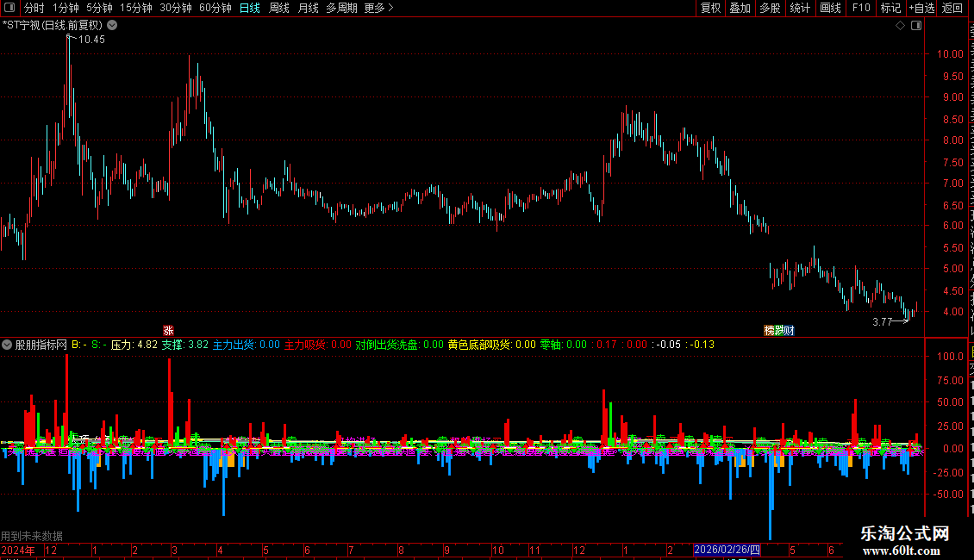Viewport: 974px width, 560px height.
Task: Switch to the 周线 weekly chart tab
Action: (x=279, y=8)
